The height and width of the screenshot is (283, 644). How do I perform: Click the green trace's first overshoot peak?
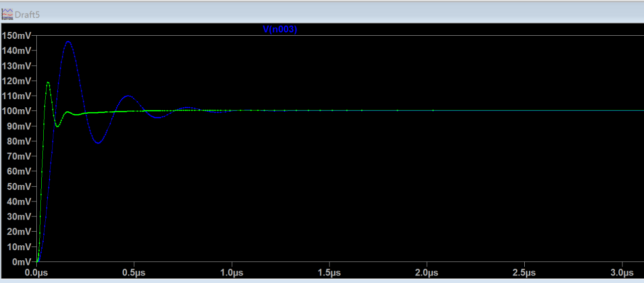point(48,82)
